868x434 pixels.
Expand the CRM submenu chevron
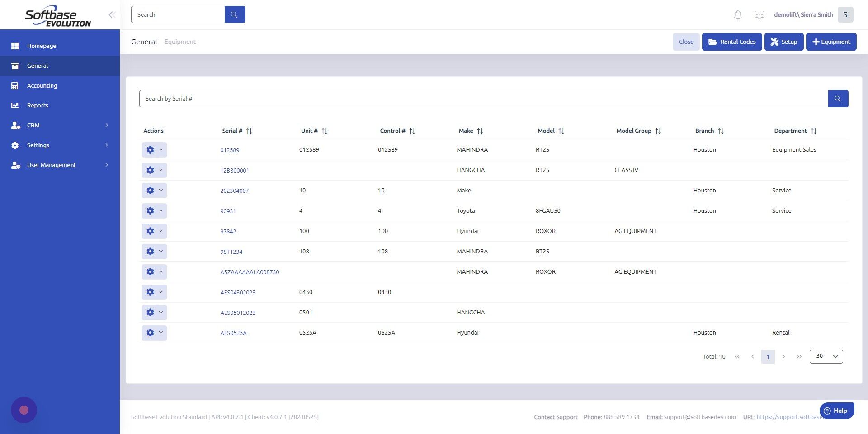point(107,125)
